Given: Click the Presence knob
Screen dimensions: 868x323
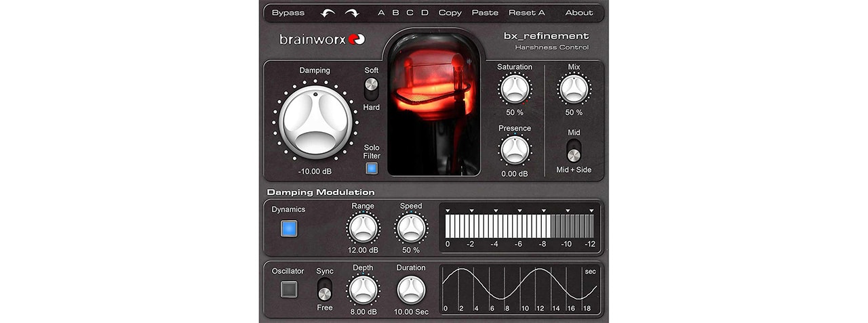Looking at the screenshot, I should click(514, 150).
